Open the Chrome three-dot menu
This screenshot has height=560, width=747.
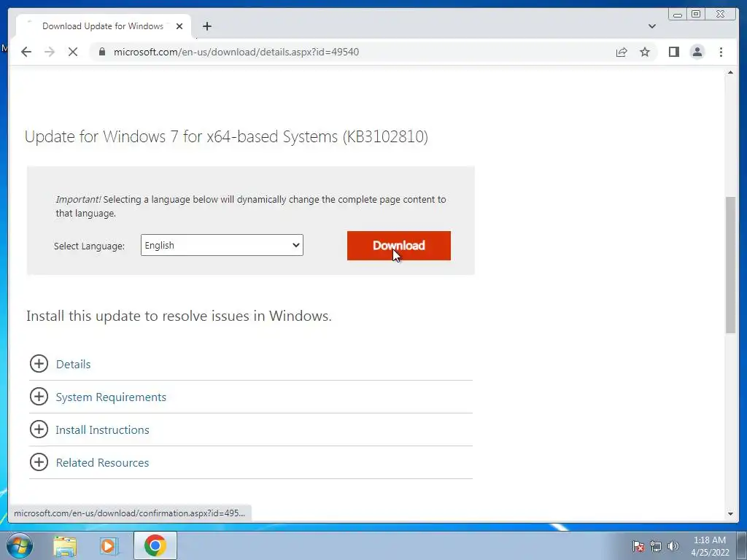tap(721, 52)
